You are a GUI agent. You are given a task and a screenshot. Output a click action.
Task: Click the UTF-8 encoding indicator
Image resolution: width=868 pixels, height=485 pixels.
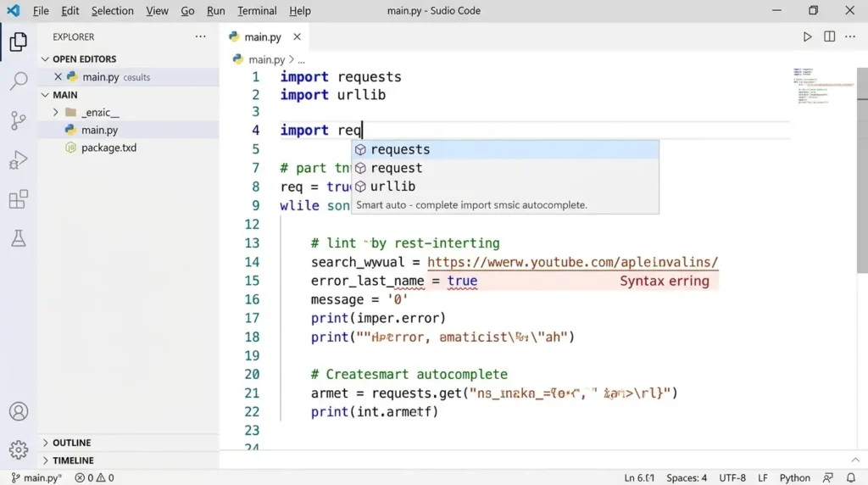coord(732,477)
